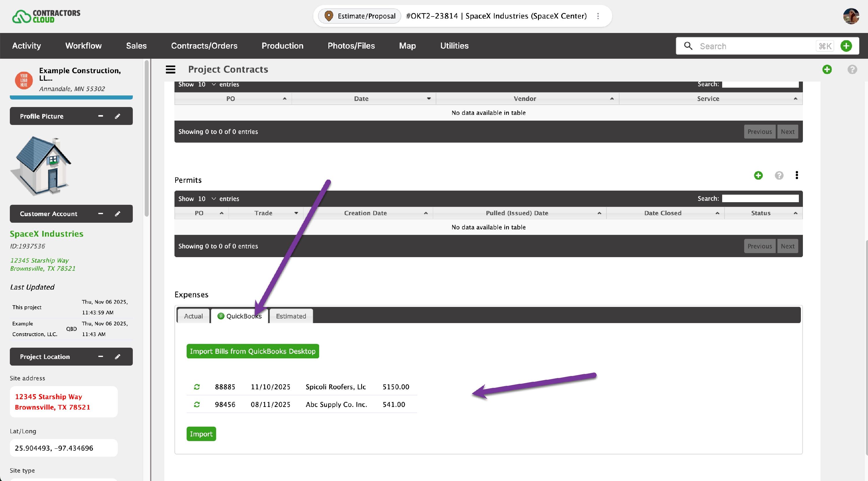The width and height of the screenshot is (868, 481).
Task: Open the project header three-dot menu
Action: tap(598, 16)
